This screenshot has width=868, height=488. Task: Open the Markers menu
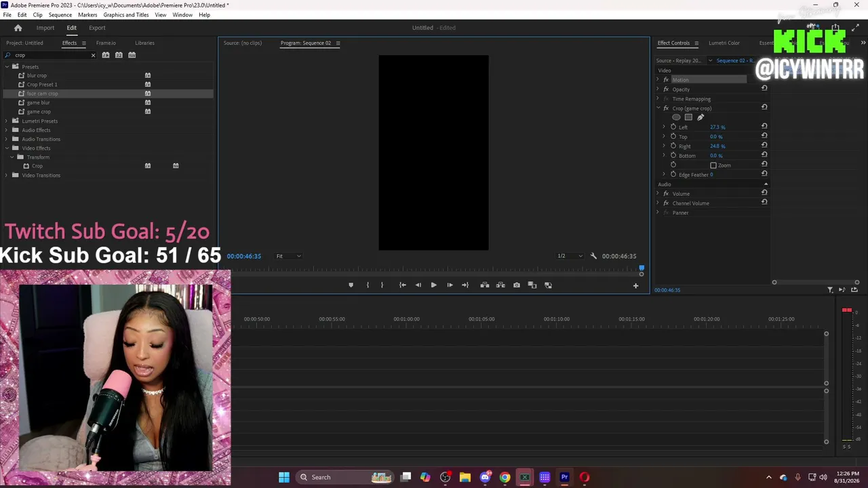pyautogui.click(x=87, y=15)
